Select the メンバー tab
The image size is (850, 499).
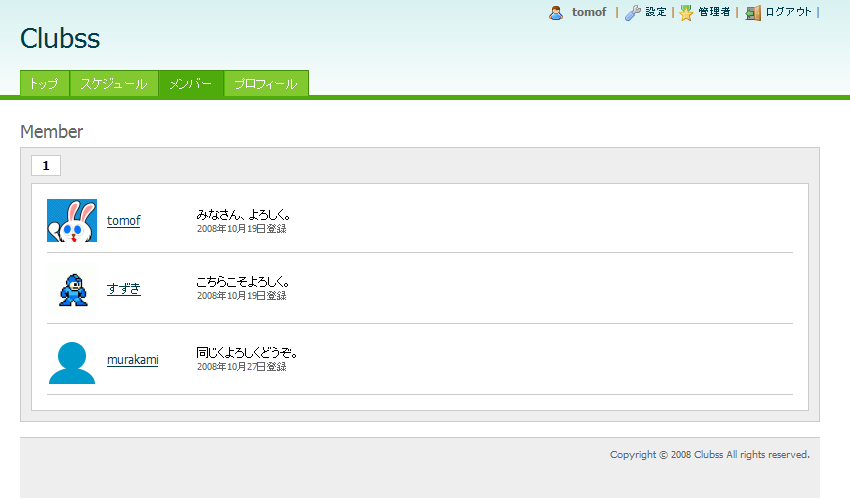(191, 83)
